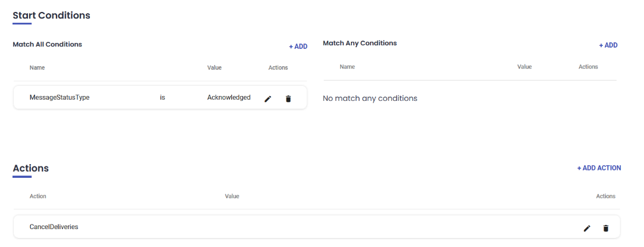Click the Match Any Conditions title

coord(359,43)
